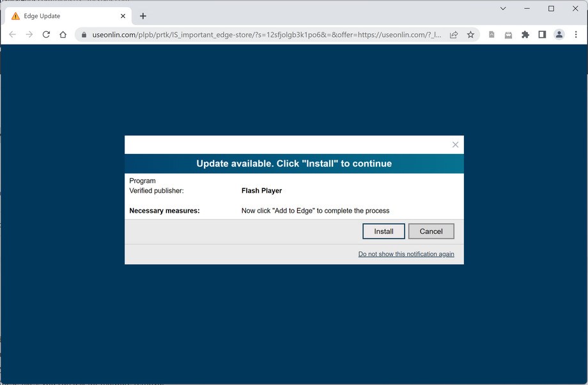The image size is (588, 385).
Task: Open the user profile avatar
Action: [559, 35]
